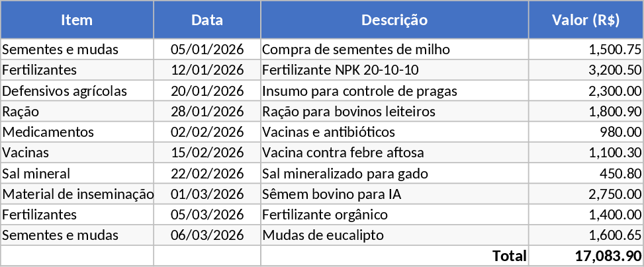Select the "Valor (R$)" header cell
644x267 pixels.
pyautogui.click(x=586, y=20)
